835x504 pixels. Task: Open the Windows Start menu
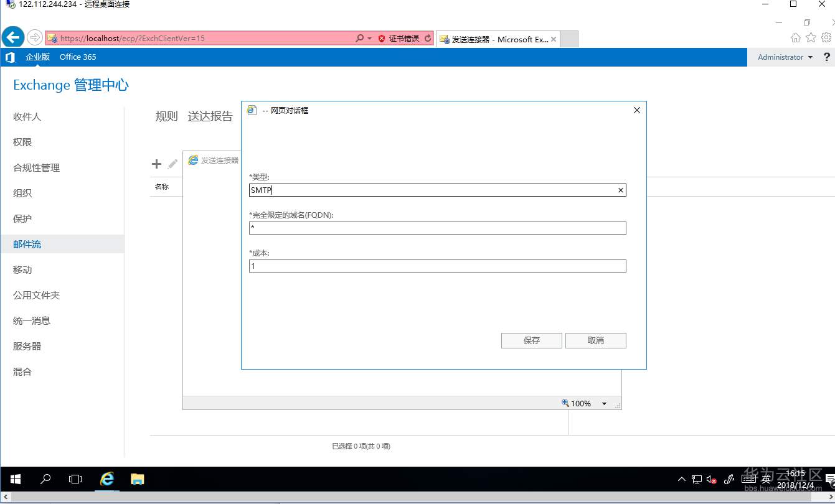point(15,479)
